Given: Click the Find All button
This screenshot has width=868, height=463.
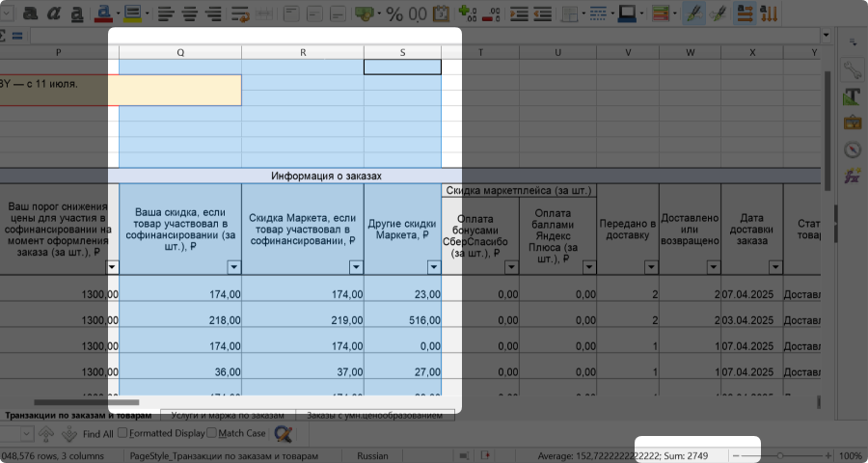Looking at the screenshot, I should 96,434.
